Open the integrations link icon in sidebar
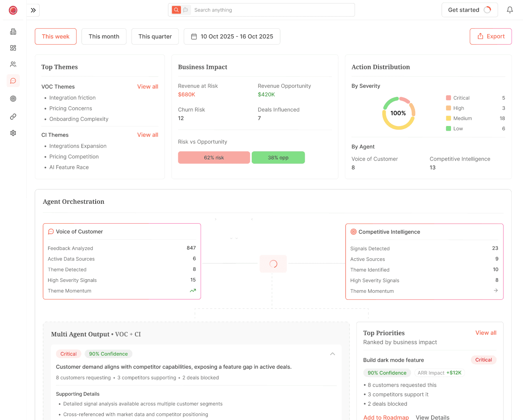This screenshot has width=523, height=420. 13,116
